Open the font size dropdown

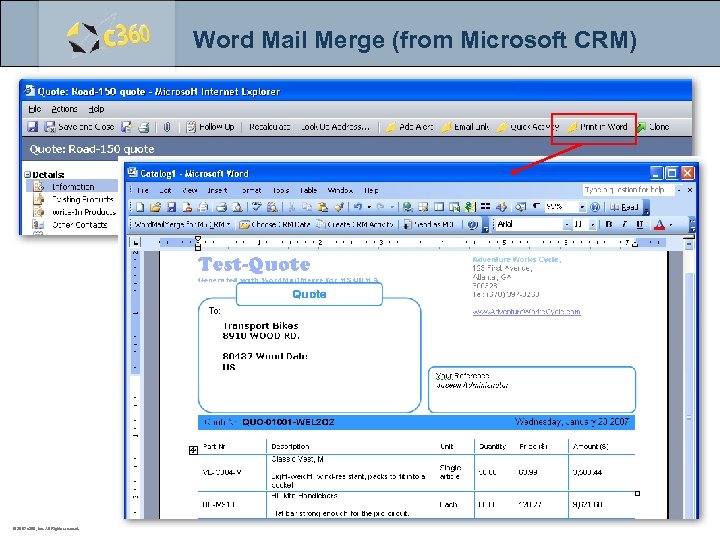pyautogui.click(x=593, y=225)
